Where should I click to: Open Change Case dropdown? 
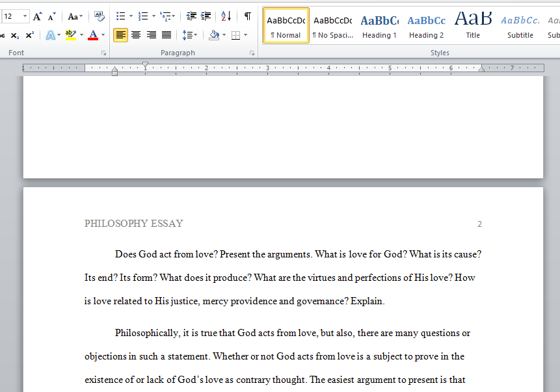pyautogui.click(x=75, y=16)
